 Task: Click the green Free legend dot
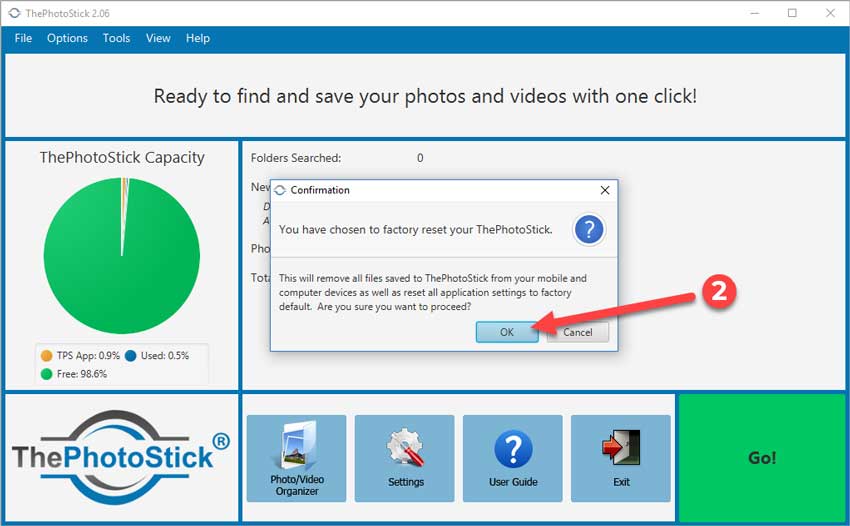pyautogui.click(x=47, y=374)
